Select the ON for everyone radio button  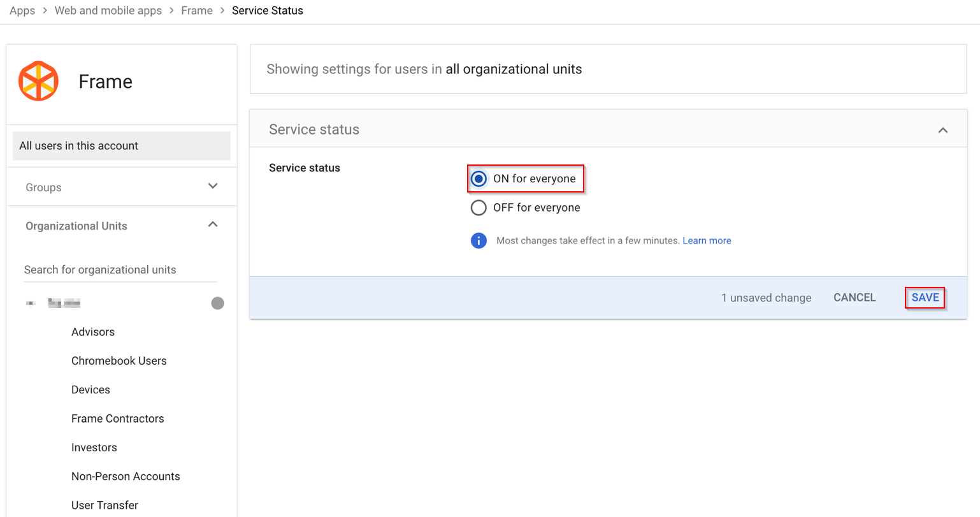479,179
